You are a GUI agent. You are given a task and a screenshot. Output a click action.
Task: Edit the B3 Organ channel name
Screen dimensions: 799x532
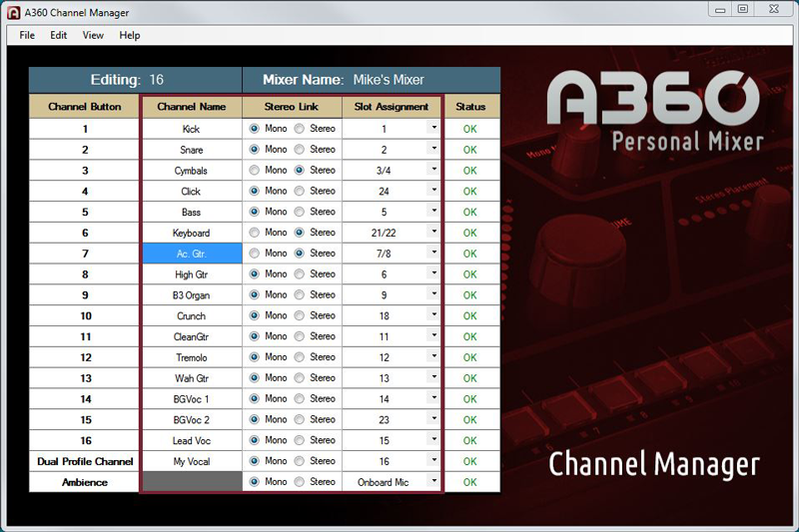(x=192, y=295)
